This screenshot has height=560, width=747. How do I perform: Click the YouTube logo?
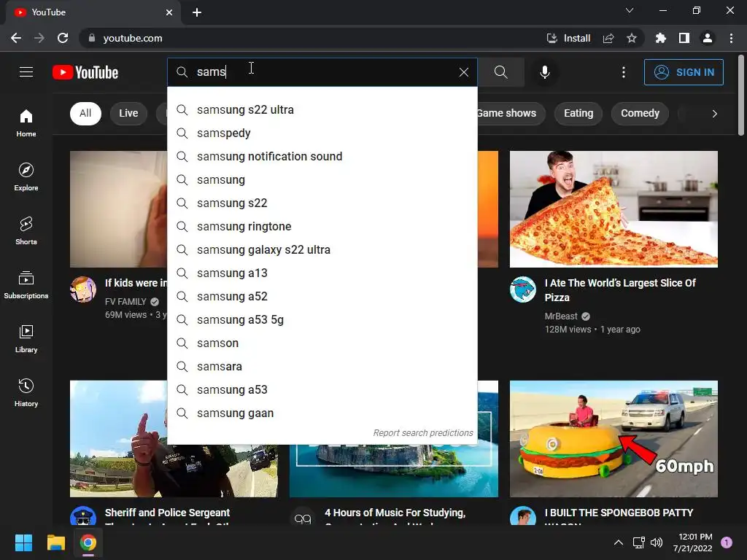click(x=85, y=72)
